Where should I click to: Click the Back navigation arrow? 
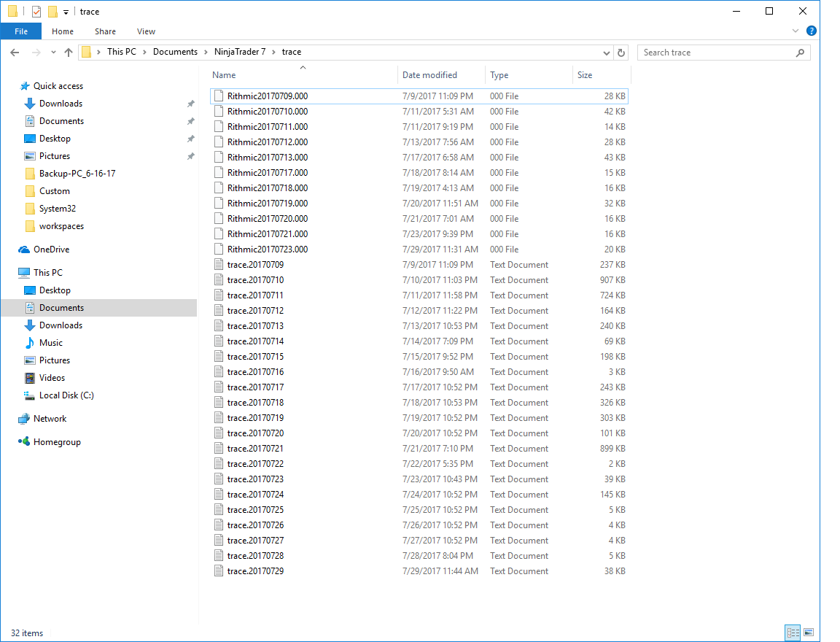click(15, 53)
